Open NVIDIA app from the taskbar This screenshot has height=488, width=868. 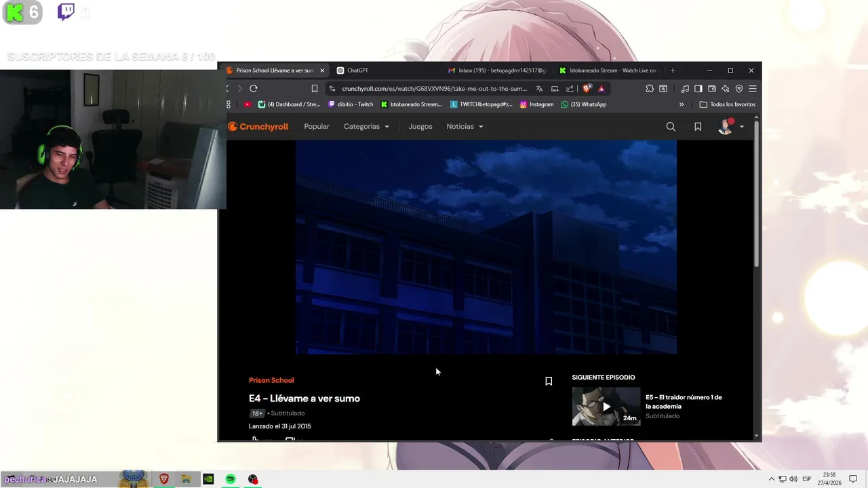click(x=208, y=479)
